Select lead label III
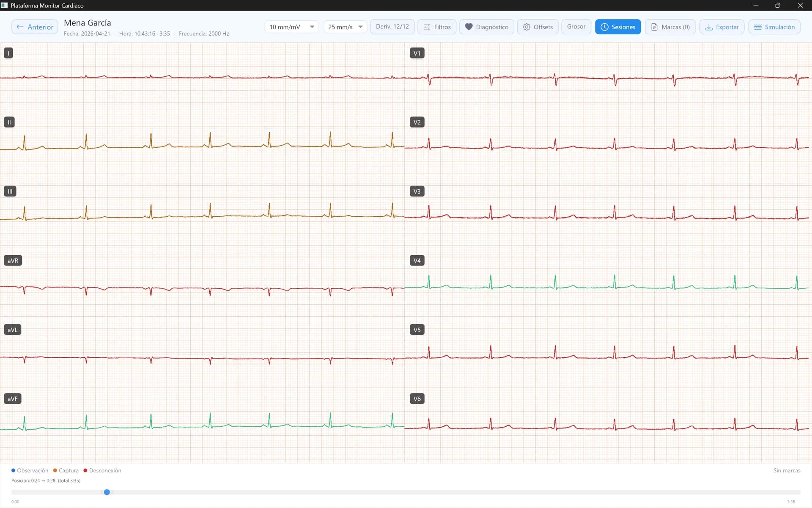 [10, 191]
